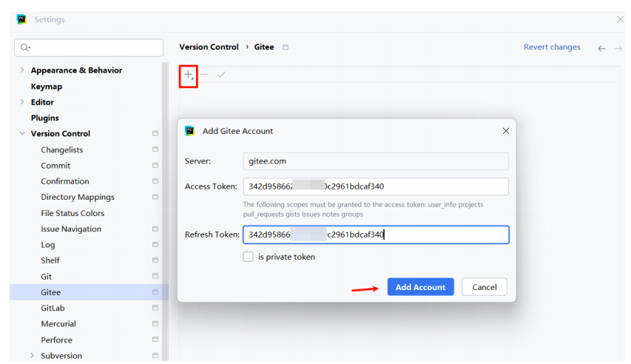This screenshot has width=631, height=364.
Task: Click the project-level icon beside Gitee breadcrumb
Action: click(286, 47)
